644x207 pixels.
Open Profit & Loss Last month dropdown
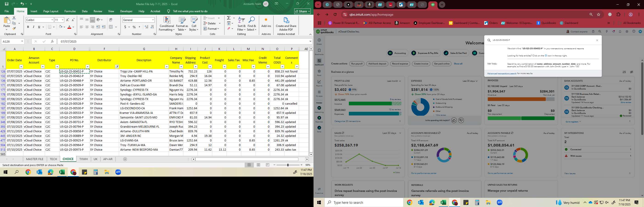[x=394, y=81]
